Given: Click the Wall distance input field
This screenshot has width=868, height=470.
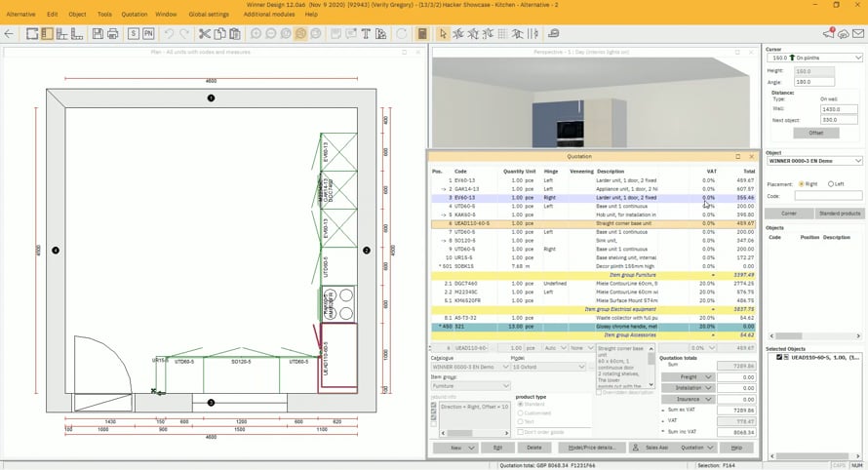Looking at the screenshot, I should tap(839, 109).
